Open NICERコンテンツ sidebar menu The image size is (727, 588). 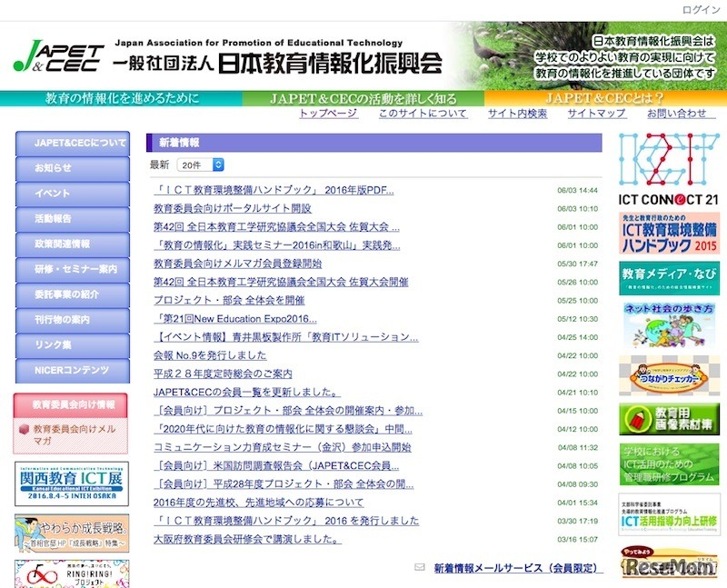[x=73, y=371]
